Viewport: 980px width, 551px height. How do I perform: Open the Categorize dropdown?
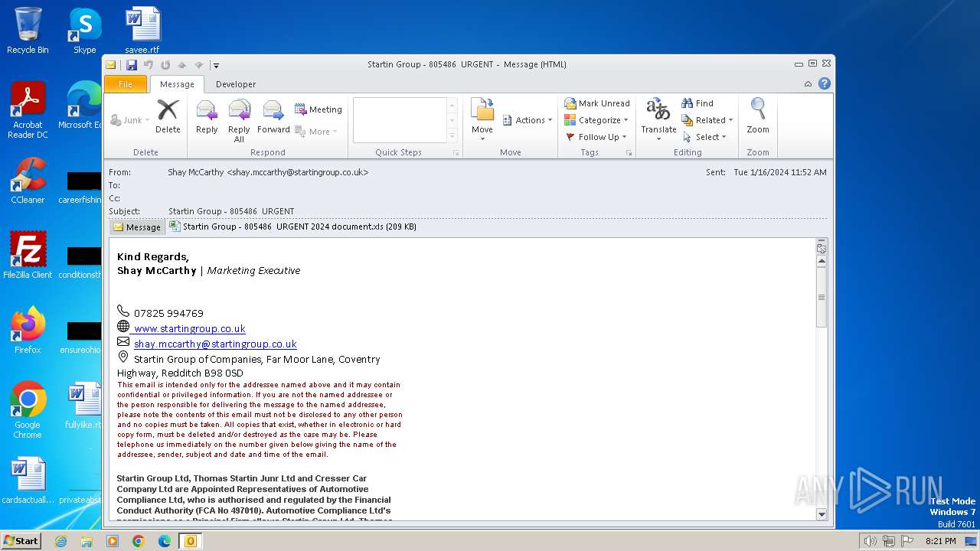596,120
